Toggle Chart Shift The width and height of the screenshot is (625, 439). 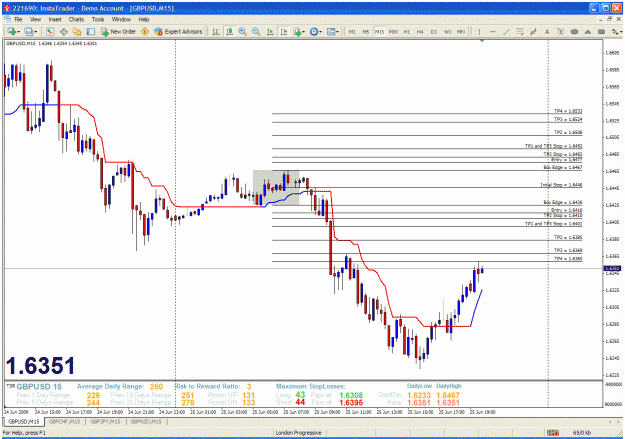[x=283, y=31]
